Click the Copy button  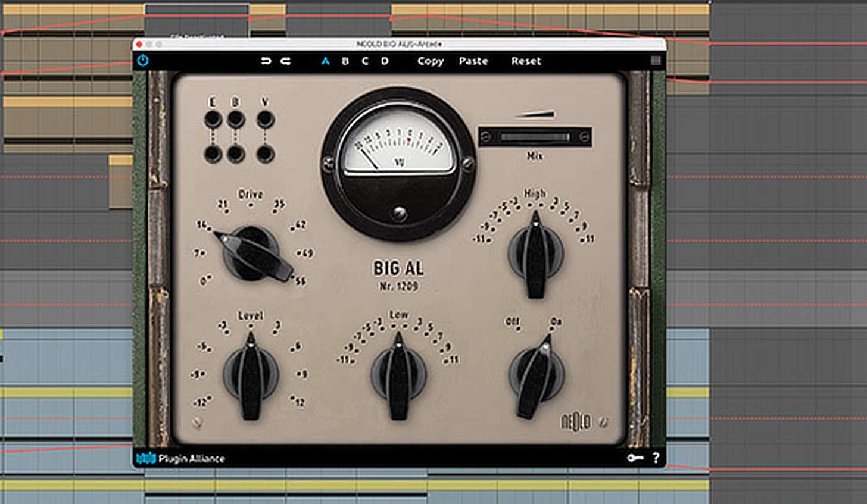431,61
